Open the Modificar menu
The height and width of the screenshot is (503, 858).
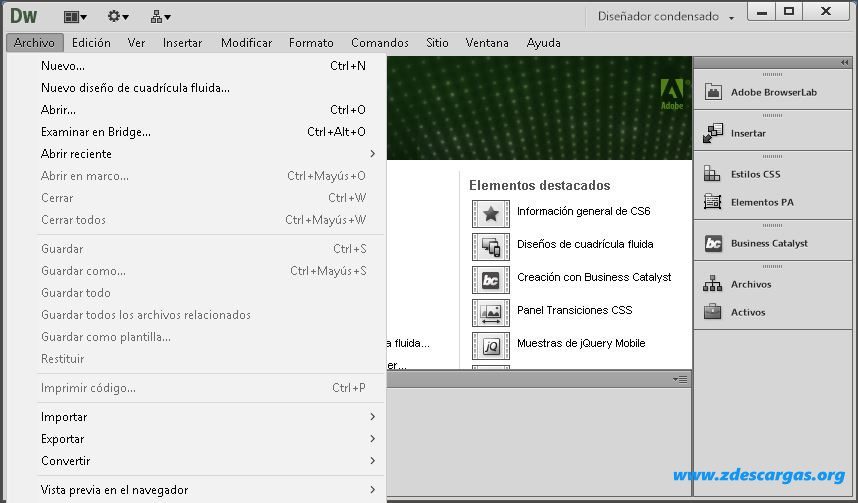246,43
